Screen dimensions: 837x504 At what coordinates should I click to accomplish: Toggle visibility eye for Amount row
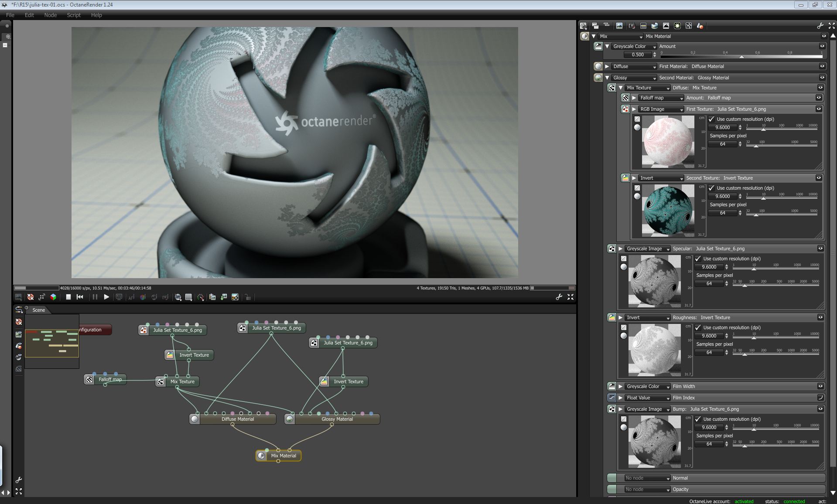tap(822, 46)
